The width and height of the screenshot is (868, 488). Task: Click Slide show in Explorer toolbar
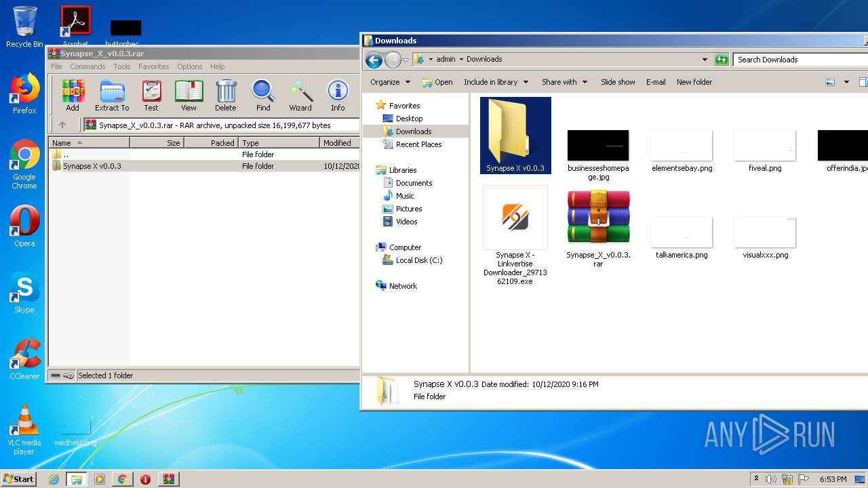pos(618,82)
